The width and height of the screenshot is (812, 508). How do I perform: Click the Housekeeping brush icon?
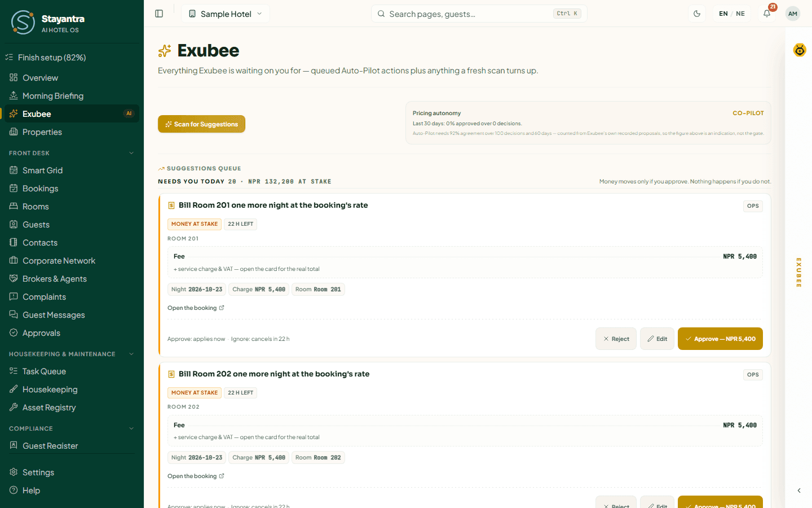[x=14, y=389]
